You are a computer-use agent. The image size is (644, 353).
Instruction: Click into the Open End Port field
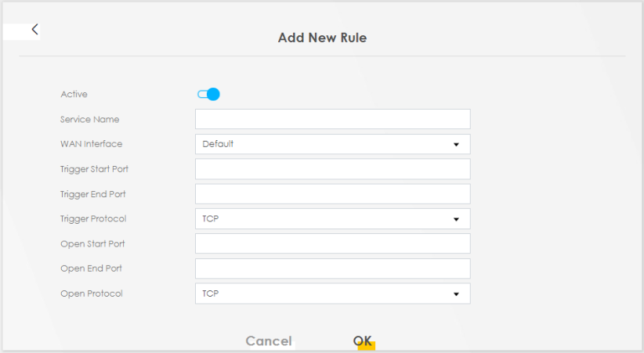coord(332,268)
